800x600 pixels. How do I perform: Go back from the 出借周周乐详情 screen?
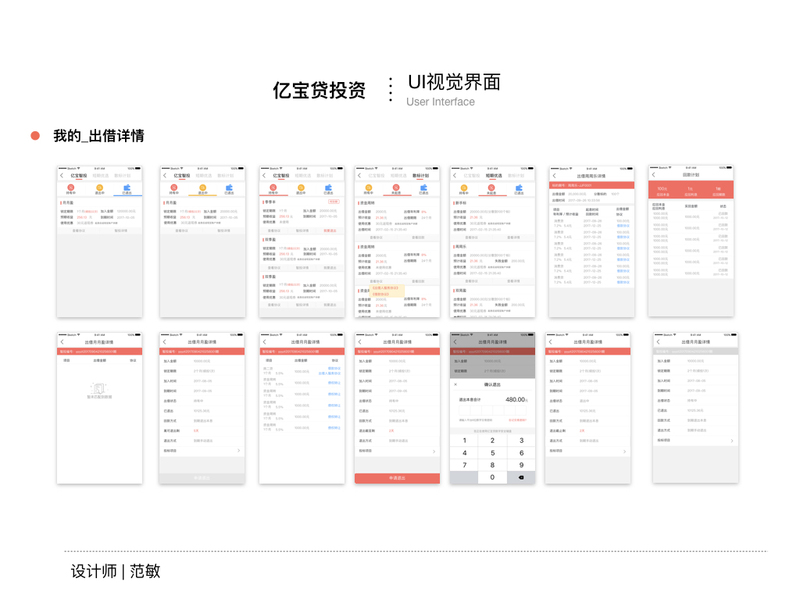pos(555,176)
